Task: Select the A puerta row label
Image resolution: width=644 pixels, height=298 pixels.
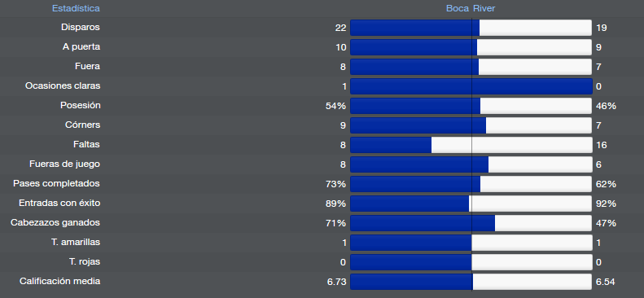Action: tap(81, 46)
